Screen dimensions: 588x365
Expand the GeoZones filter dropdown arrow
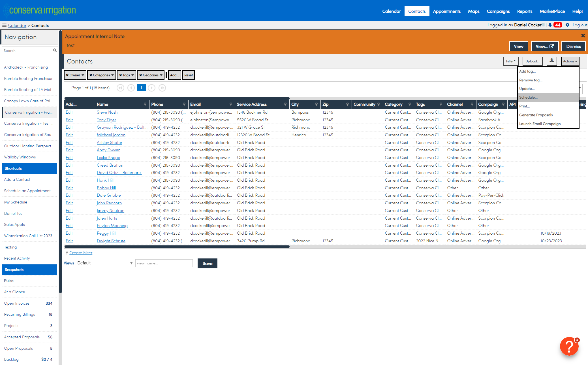pyautogui.click(x=161, y=75)
